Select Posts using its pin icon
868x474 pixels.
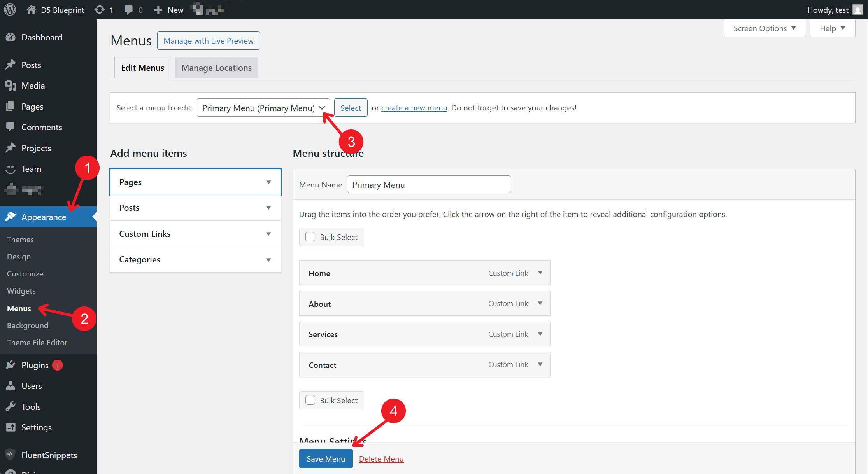coord(11,65)
